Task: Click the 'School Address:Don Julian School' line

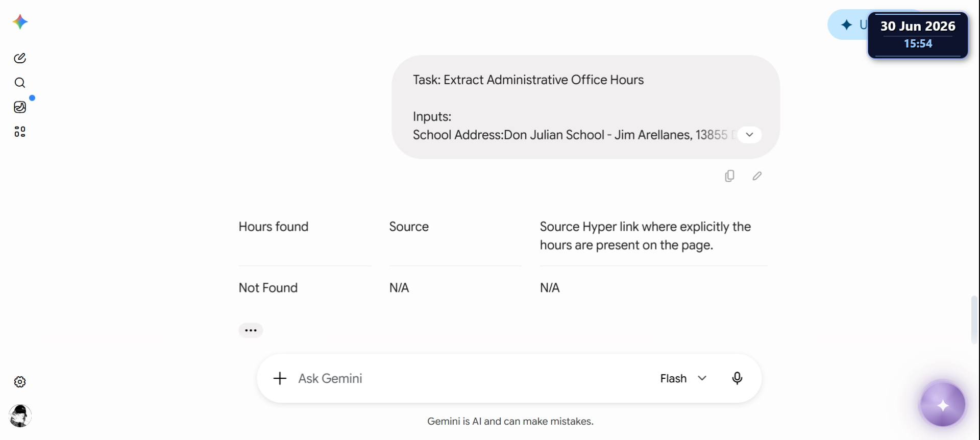Action: click(x=573, y=135)
